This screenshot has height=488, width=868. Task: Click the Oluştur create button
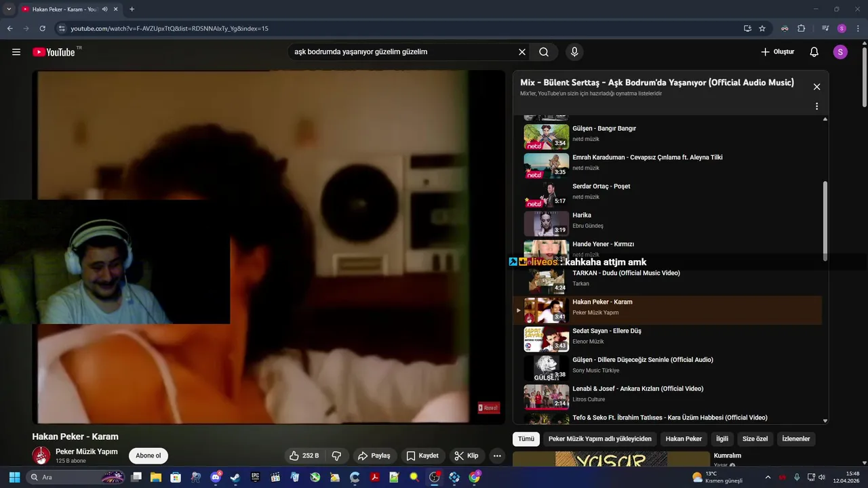[x=777, y=52]
